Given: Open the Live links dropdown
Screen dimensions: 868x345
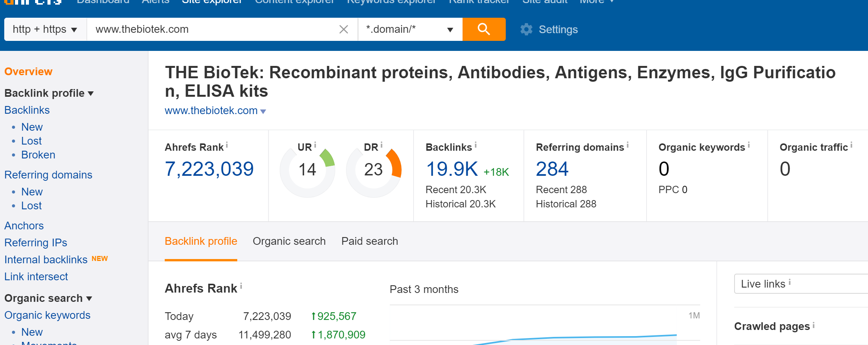Looking at the screenshot, I should pyautogui.click(x=801, y=284).
